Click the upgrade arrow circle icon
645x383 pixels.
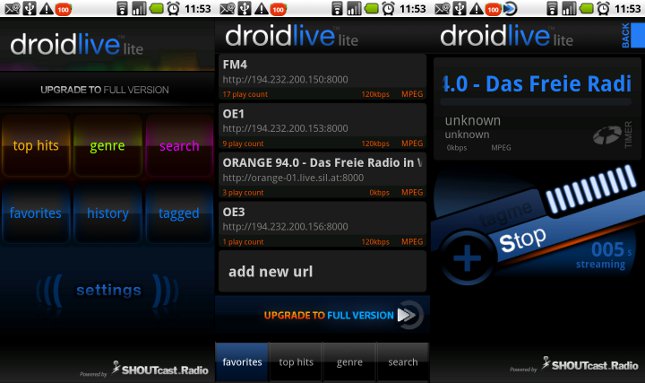(410, 315)
